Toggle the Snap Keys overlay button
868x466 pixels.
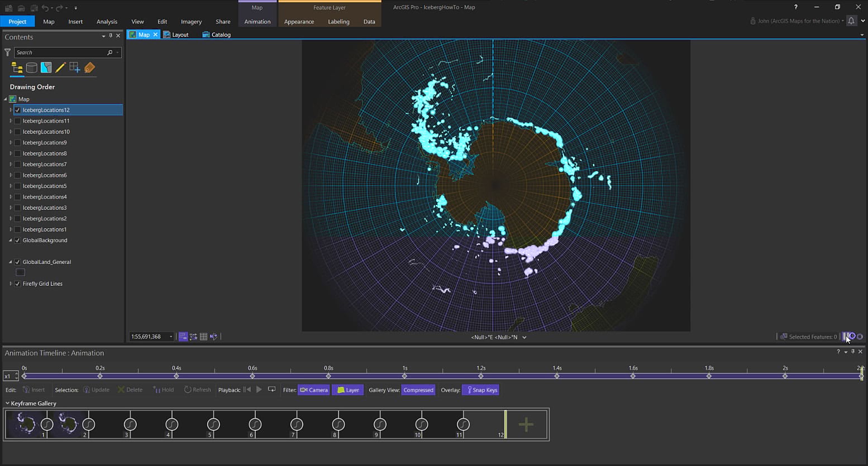pyautogui.click(x=481, y=390)
